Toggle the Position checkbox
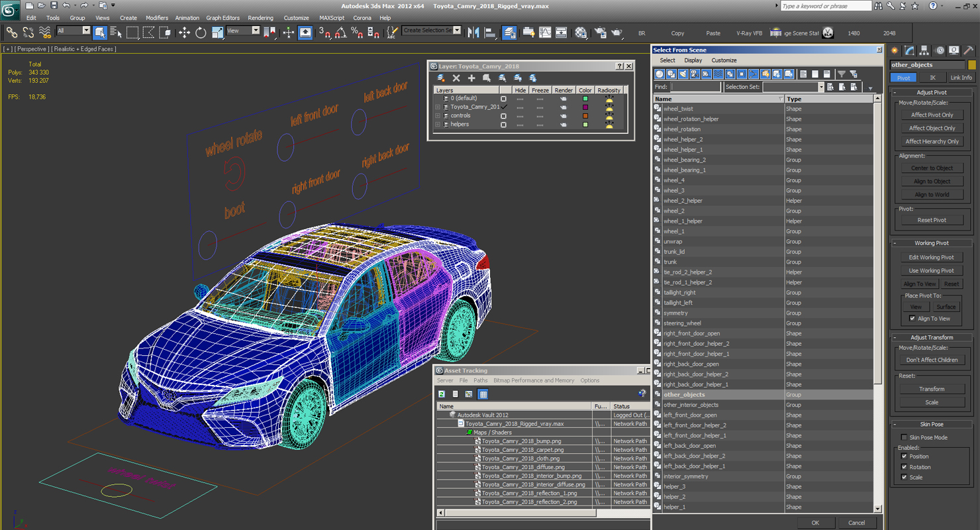 pyautogui.click(x=905, y=456)
